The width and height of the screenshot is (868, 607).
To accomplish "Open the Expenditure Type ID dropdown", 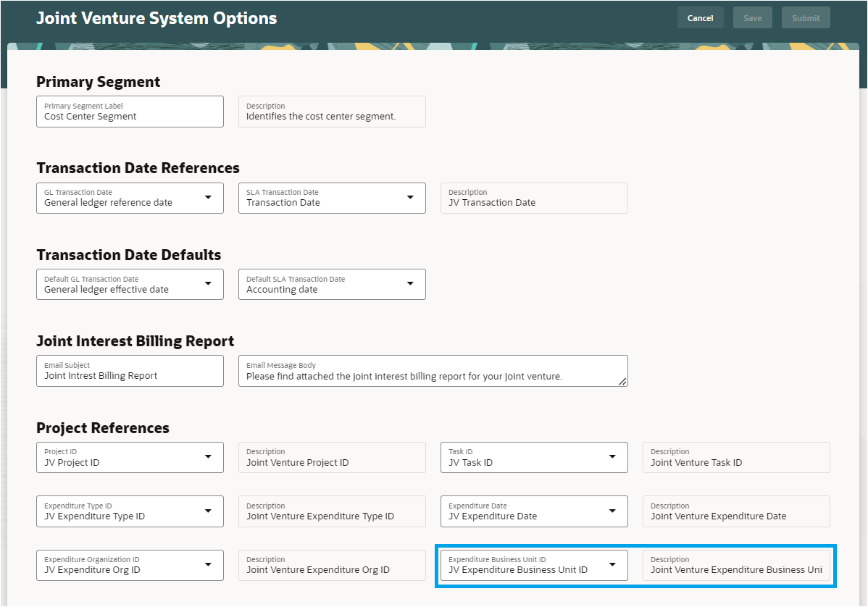I will (x=208, y=511).
